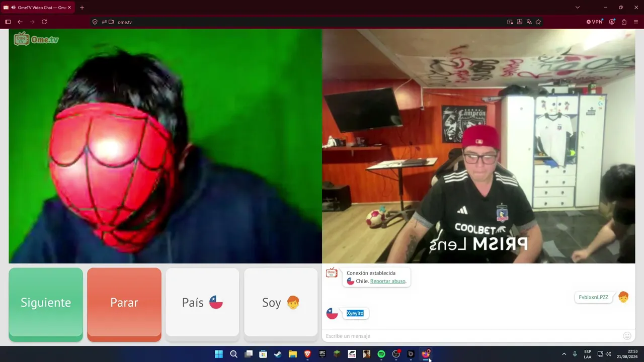Toggle the browser sidebar
This screenshot has width=644, height=362.
click(x=8, y=22)
